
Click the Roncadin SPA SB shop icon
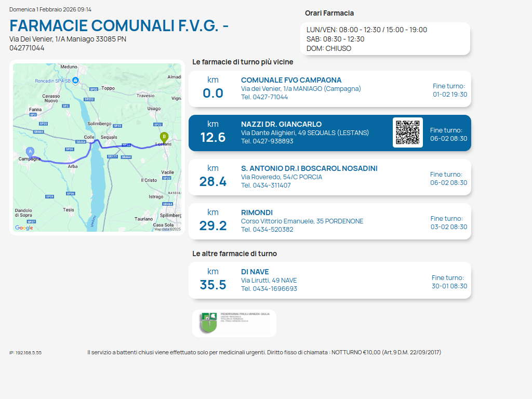[76, 80]
